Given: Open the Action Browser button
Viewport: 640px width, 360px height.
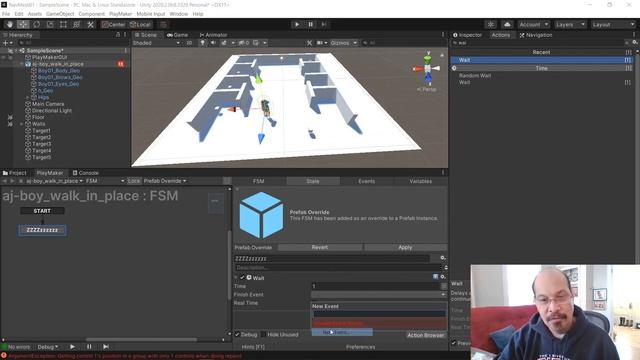Looking at the screenshot, I should point(426,335).
